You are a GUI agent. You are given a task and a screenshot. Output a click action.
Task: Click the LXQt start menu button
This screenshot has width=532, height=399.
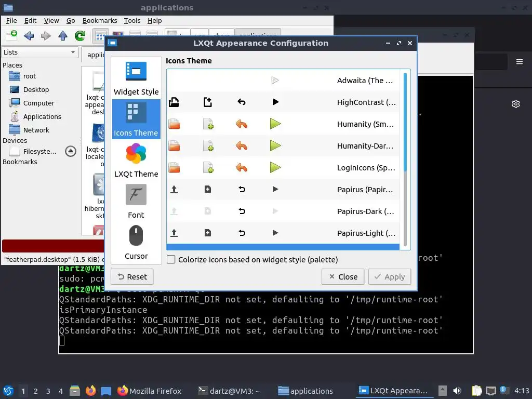click(x=8, y=391)
